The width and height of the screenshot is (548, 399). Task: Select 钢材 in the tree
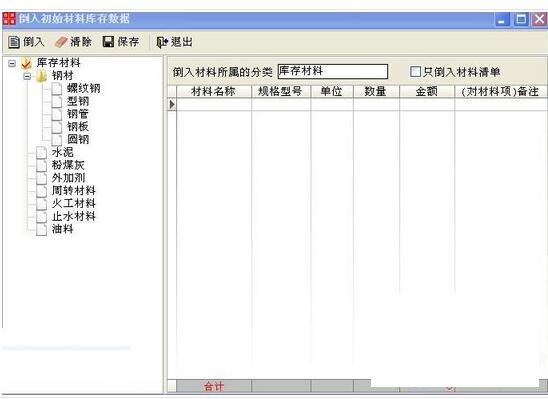tap(63, 75)
